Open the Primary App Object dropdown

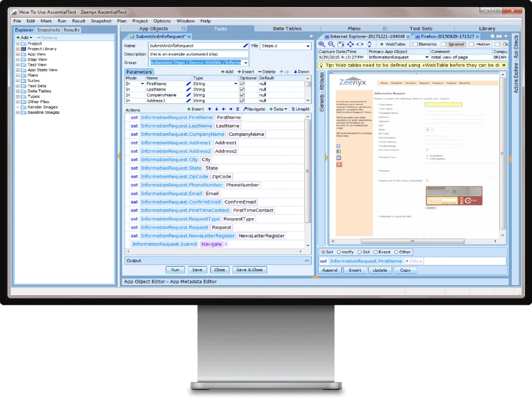click(x=426, y=57)
